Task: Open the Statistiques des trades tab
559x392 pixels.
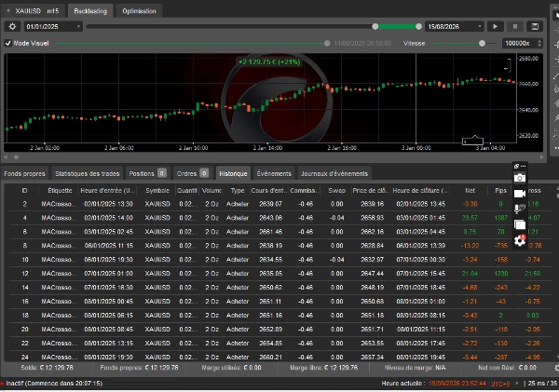Action: [88, 173]
